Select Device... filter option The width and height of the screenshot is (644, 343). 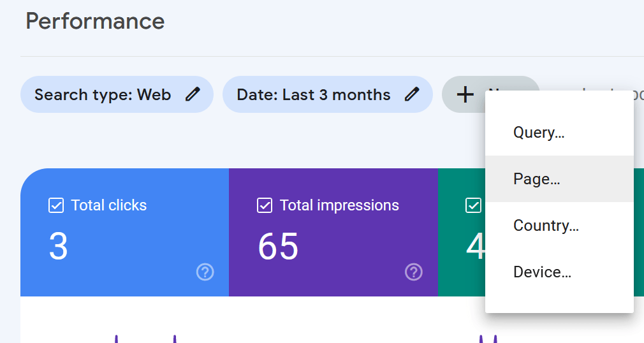[x=542, y=272]
